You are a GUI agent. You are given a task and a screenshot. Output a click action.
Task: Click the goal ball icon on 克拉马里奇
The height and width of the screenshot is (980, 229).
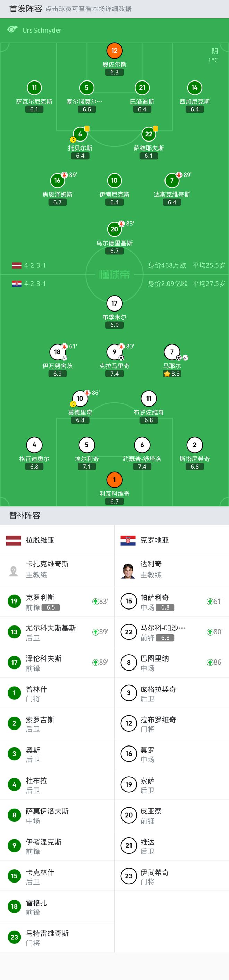[x=121, y=358]
